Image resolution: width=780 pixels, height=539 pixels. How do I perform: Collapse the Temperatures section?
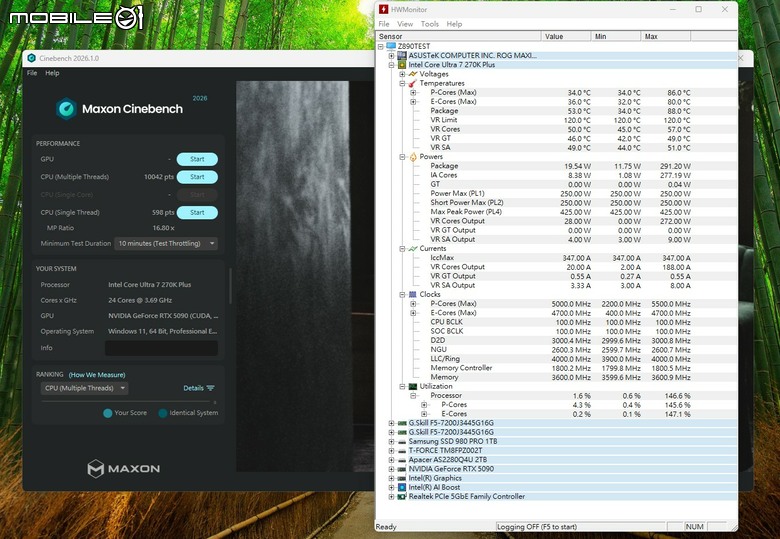402,83
